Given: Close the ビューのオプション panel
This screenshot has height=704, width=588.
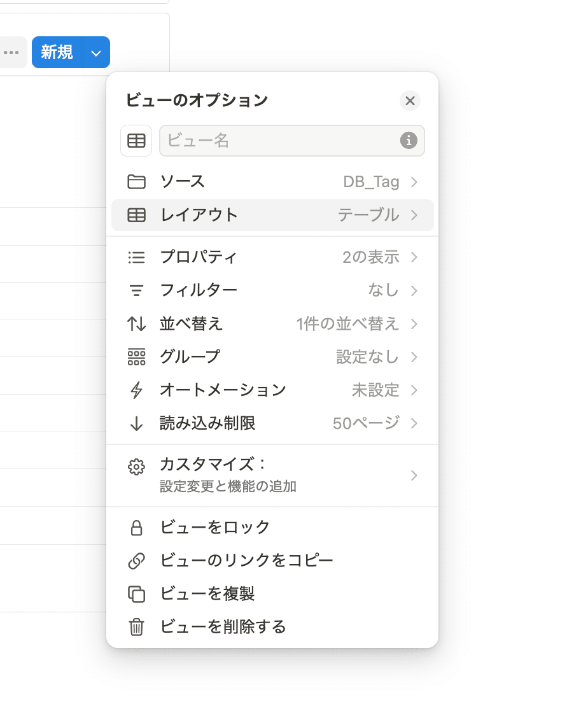Looking at the screenshot, I should (410, 101).
